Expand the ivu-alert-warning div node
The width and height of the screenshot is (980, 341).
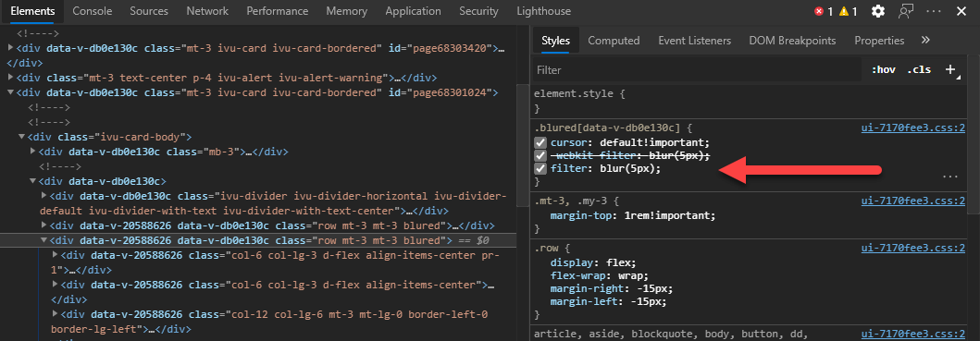(10, 78)
